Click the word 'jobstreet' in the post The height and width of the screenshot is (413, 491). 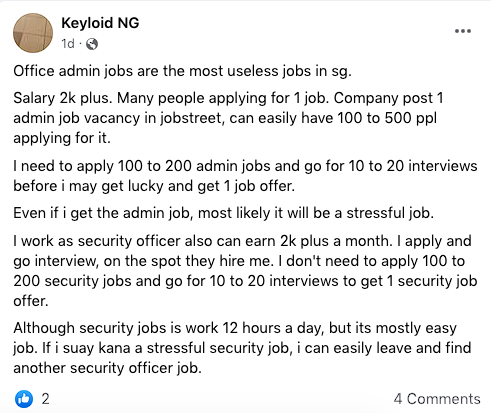click(x=191, y=119)
